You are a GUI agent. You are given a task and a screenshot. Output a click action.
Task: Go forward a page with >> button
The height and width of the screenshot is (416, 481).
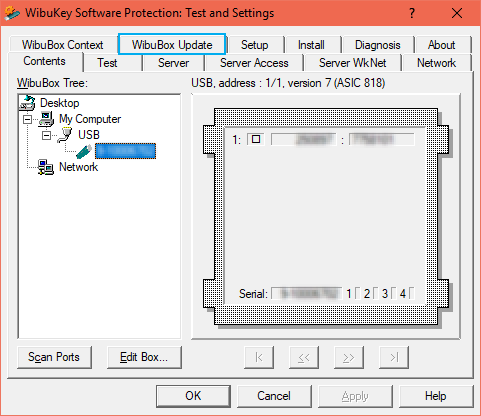coord(349,357)
